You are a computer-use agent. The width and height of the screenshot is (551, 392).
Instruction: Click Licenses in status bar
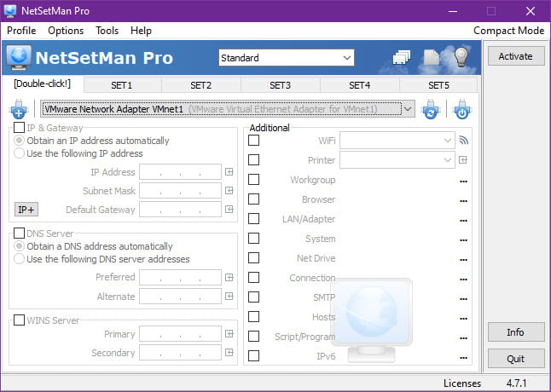pyautogui.click(x=462, y=383)
